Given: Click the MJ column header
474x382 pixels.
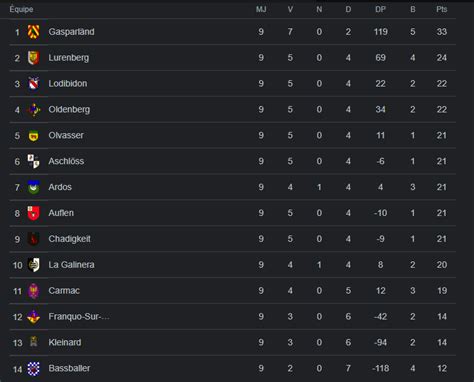Looking at the screenshot, I should (261, 9).
